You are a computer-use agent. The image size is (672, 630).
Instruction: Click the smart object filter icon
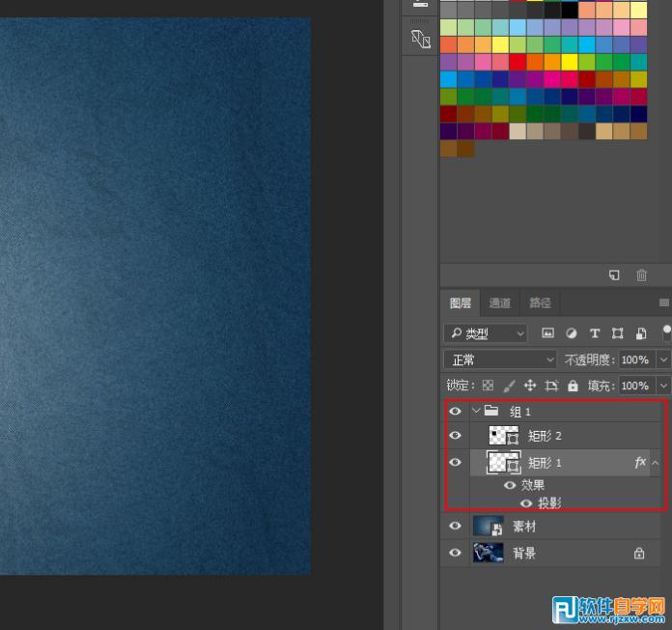coord(640,333)
